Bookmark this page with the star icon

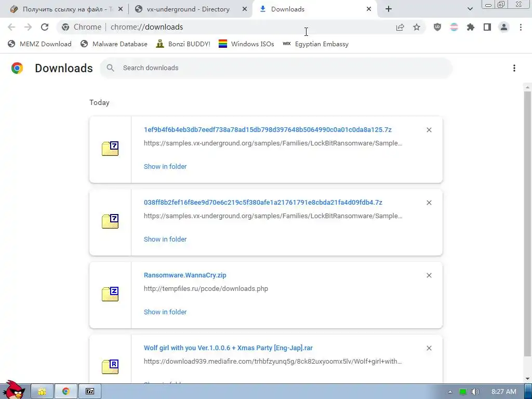point(417,27)
